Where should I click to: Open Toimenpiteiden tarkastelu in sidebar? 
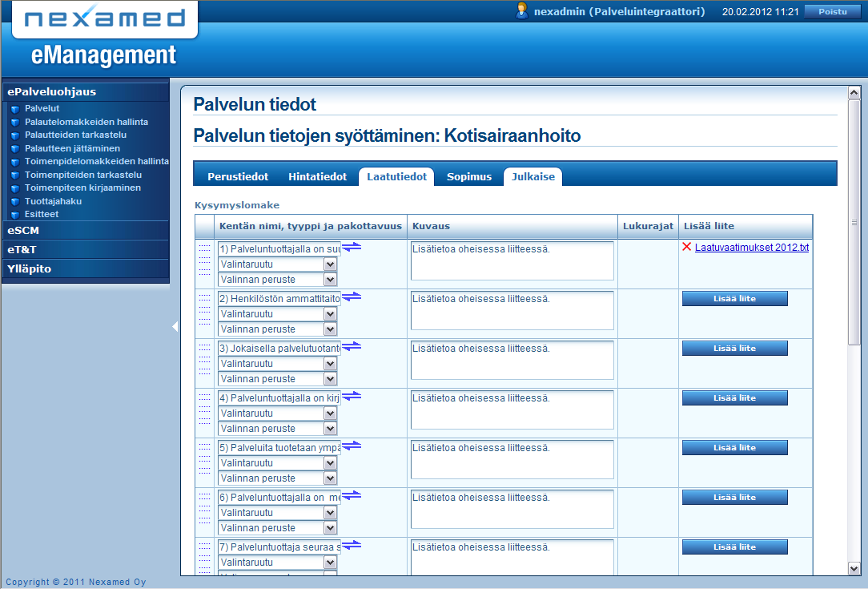click(83, 175)
